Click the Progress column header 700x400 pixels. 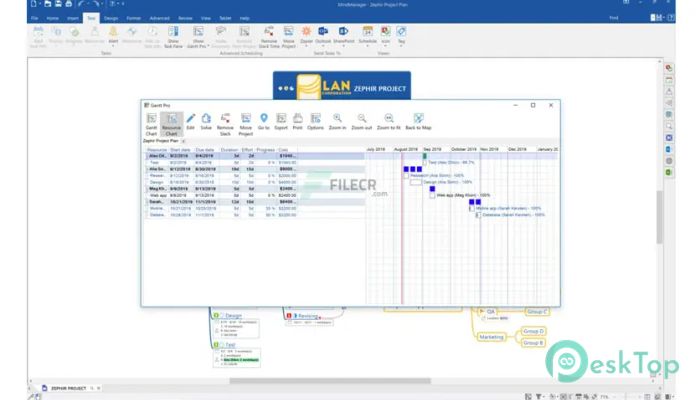[266, 150]
